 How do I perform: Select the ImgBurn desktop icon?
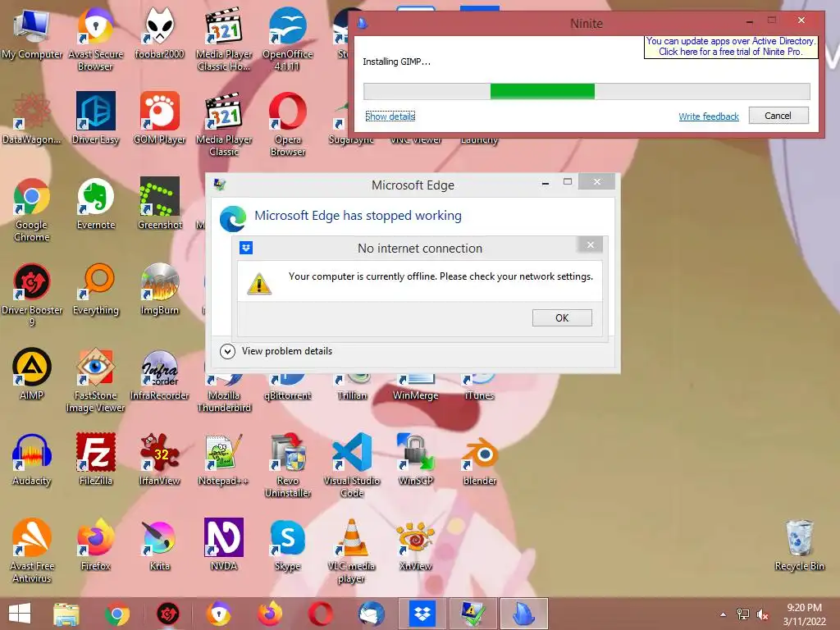pyautogui.click(x=160, y=290)
